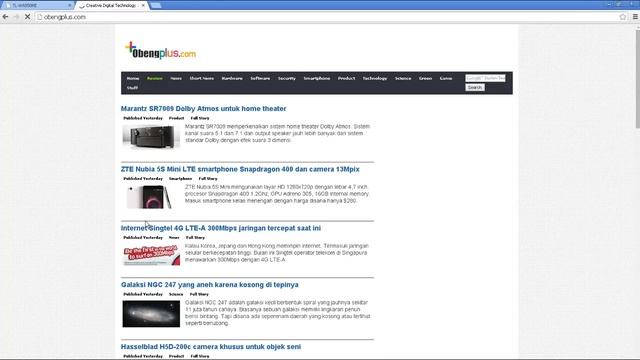Image resolution: width=640 pixels, height=360 pixels.
Task: Click Full Story under Singtel article
Action: coord(195,237)
